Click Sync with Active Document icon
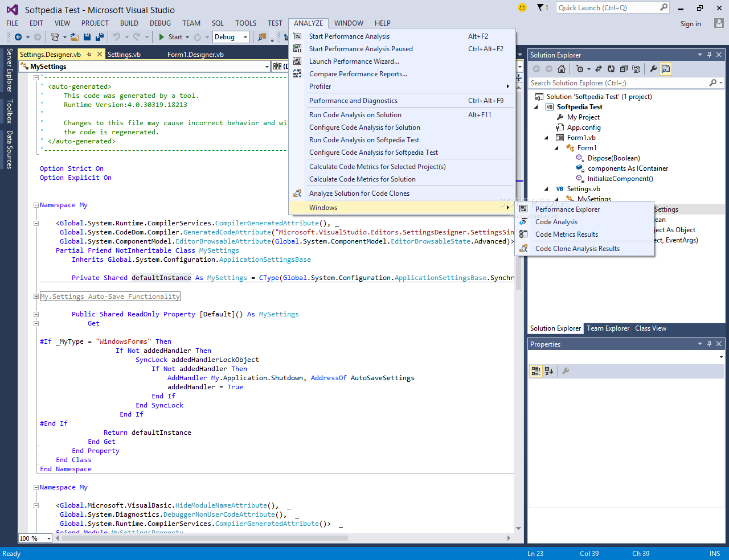 pyautogui.click(x=599, y=69)
